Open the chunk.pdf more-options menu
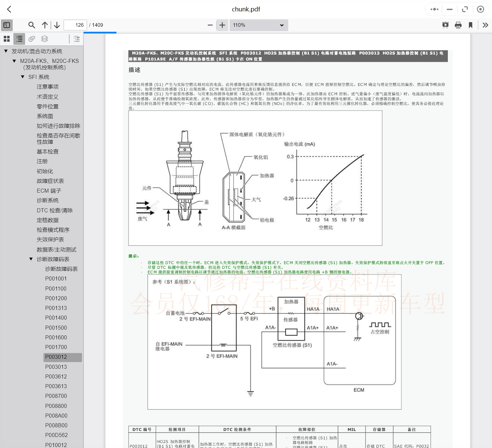492x448 pixels. point(434,9)
